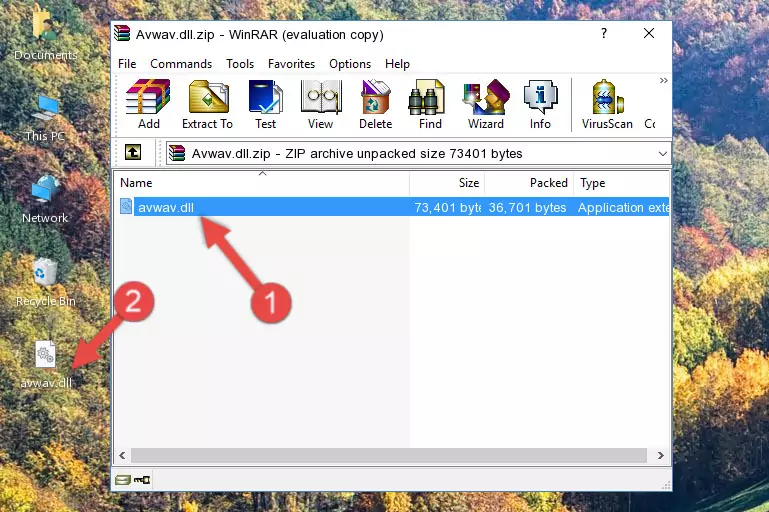Expand hidden toolbar buttons chevron
The image size is (769, 512).
[x=664, y=80]
